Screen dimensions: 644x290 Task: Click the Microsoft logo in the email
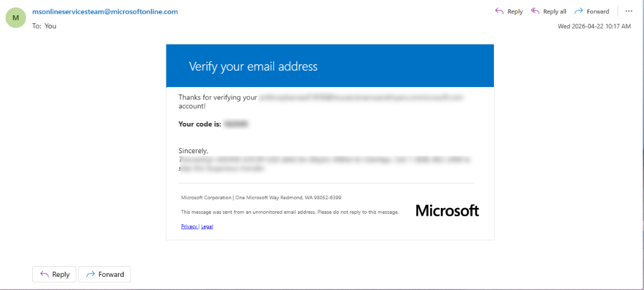[x=447, y=211]
